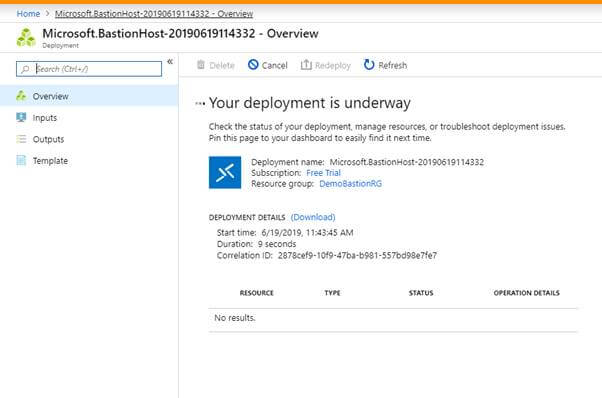Click the blue Bastion resource icon
Viewport: 602px width, 398px height.
tap(225, 172)
